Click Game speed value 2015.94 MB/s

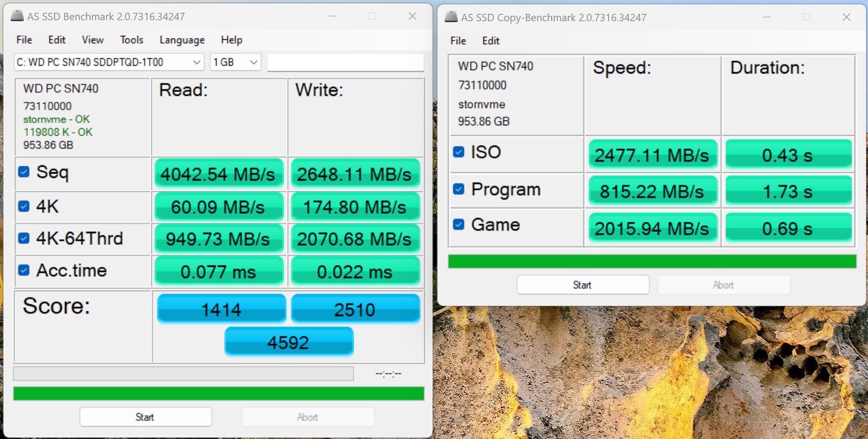tap(652, 228)
